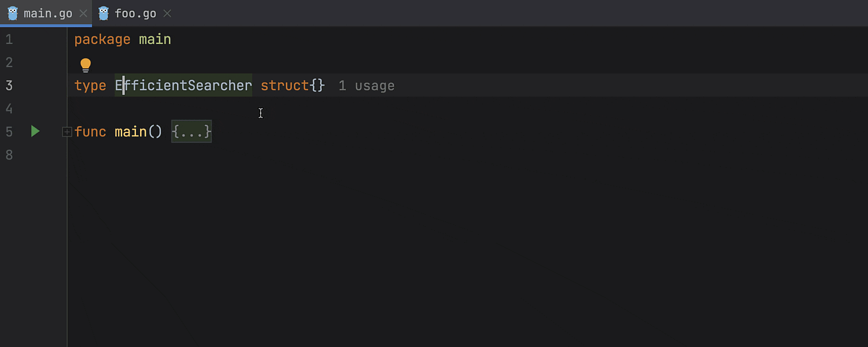The width and height of the screenshot is (868, 347).
Task: Click the gopher icon on main.go tab
Action: pyautogui.click(x=13, y=13)
